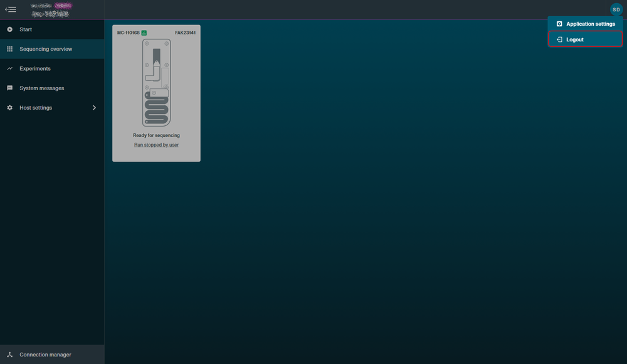627x364 pixels.
Task: Click Logout in user menu
Action: coord(586,39)
